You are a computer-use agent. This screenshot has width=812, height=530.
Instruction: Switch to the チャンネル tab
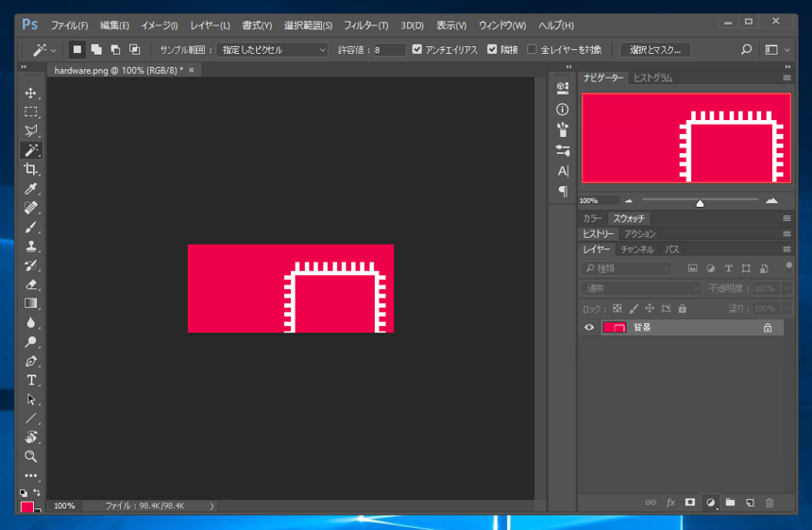tap(637, 249)
